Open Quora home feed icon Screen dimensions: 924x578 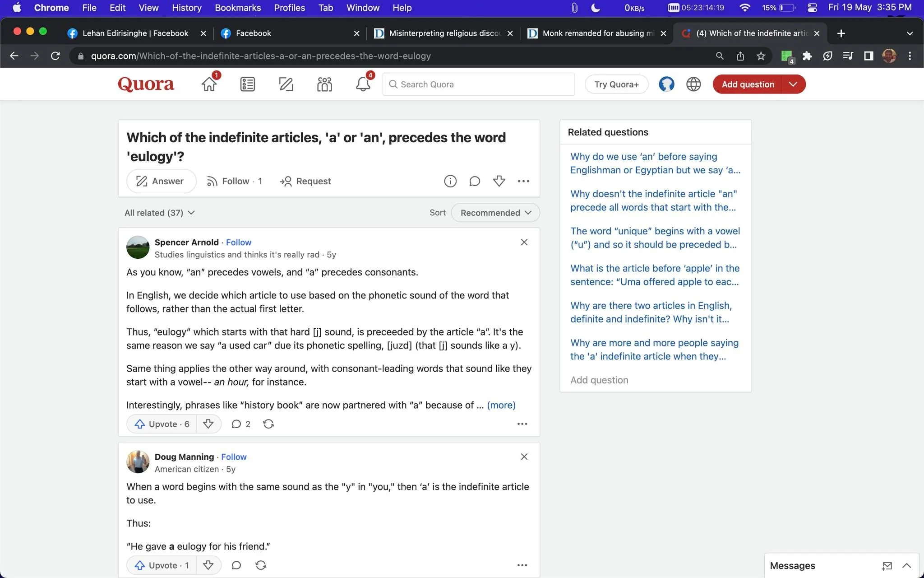209,84
